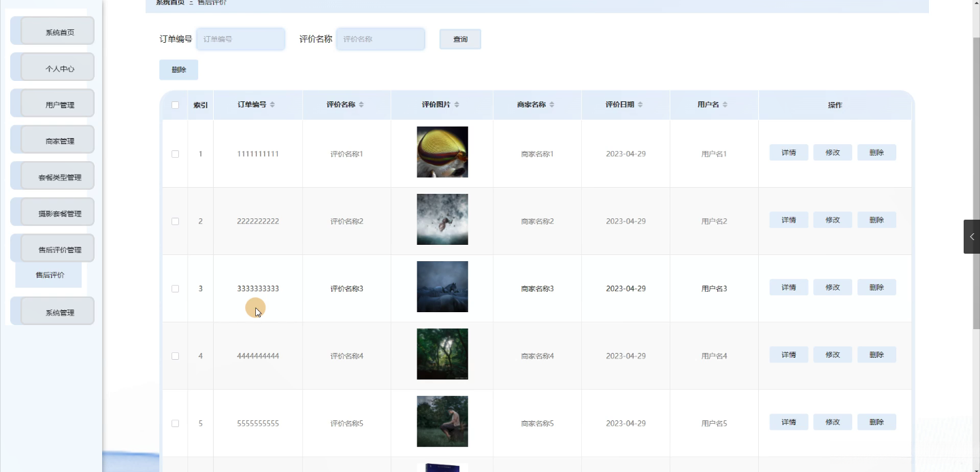Toggle the select-all checkbox in table header

click(175, 105)
